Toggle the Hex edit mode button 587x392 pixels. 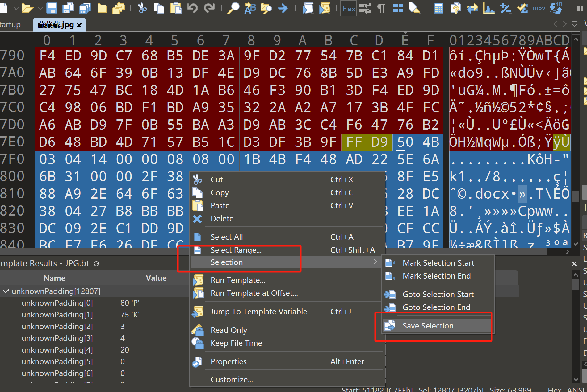[349, 9]
